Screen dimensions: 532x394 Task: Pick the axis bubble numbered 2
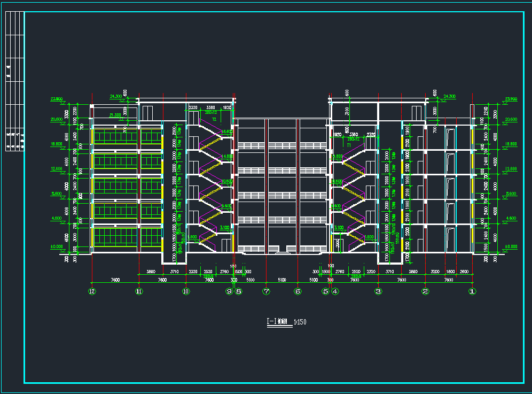pyautogui.click(x=425, y=291)
